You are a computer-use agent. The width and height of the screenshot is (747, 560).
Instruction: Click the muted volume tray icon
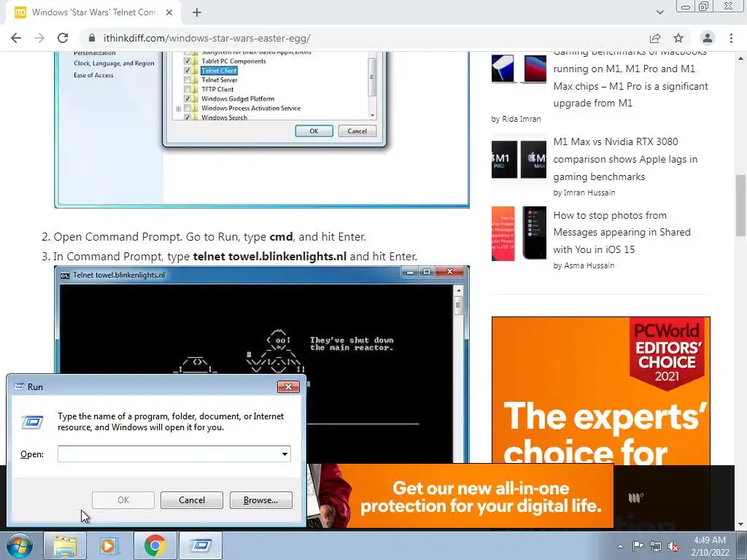pyautogui.click(x=673, y=547)
